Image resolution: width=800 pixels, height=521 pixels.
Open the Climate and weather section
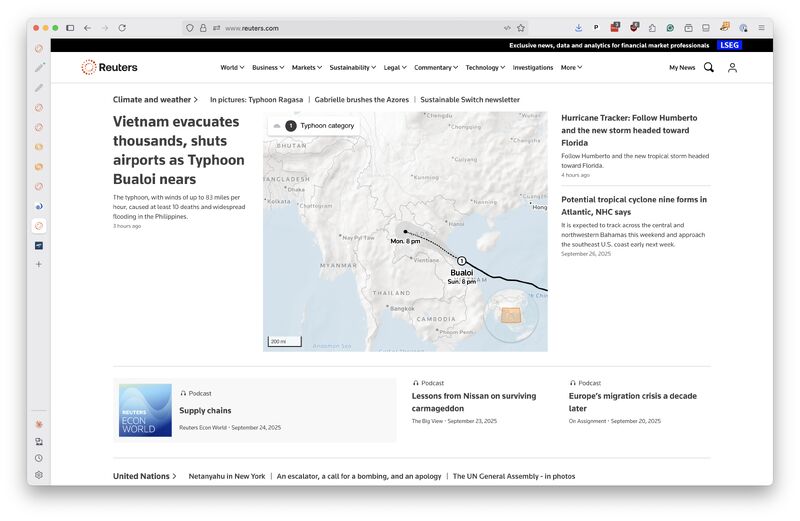pyautogui.click(x=155, y=100)
